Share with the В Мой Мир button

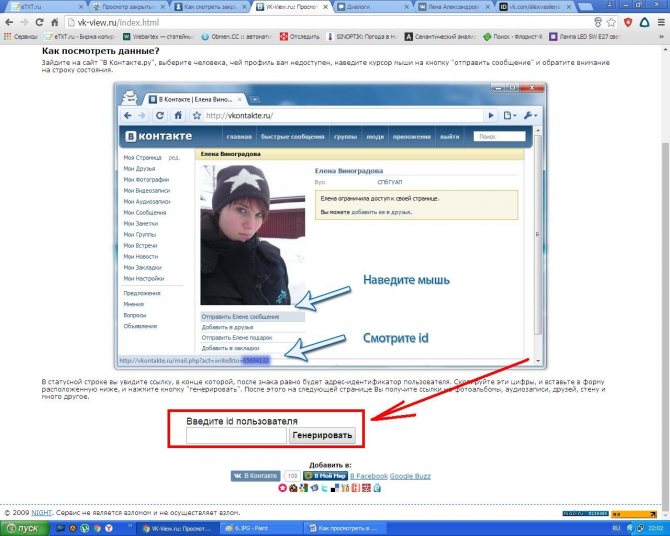[325, 476]
